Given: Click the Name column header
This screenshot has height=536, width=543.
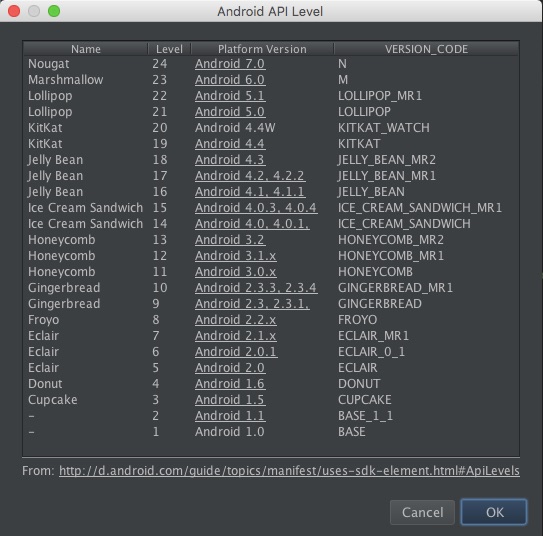Looking at the screenshot, I should 86,49.
